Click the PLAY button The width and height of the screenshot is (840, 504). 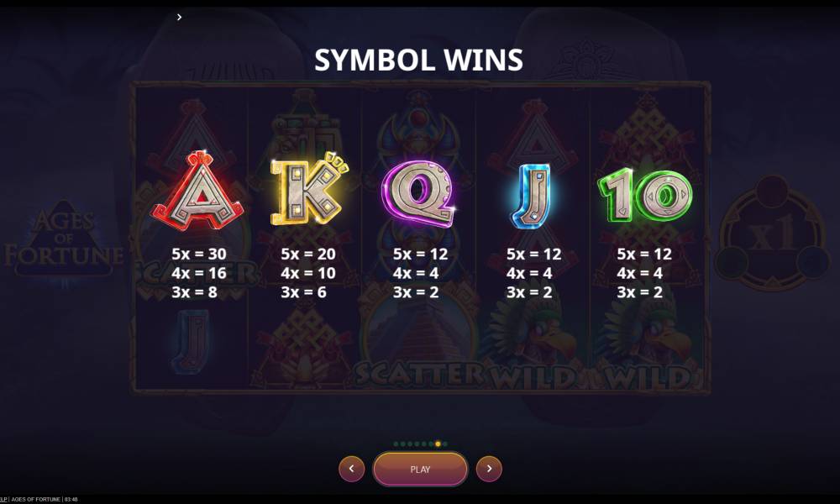coord(420,470)
